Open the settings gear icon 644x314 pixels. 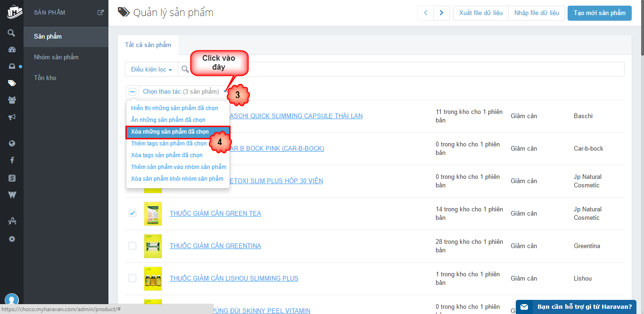pos(12,239)
